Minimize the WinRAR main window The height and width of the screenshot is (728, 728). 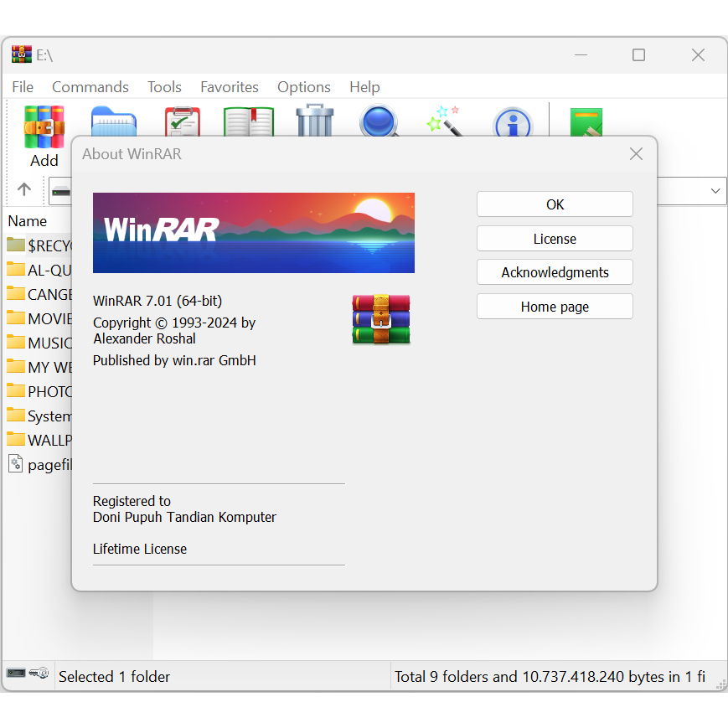click(x=581, y=54)
